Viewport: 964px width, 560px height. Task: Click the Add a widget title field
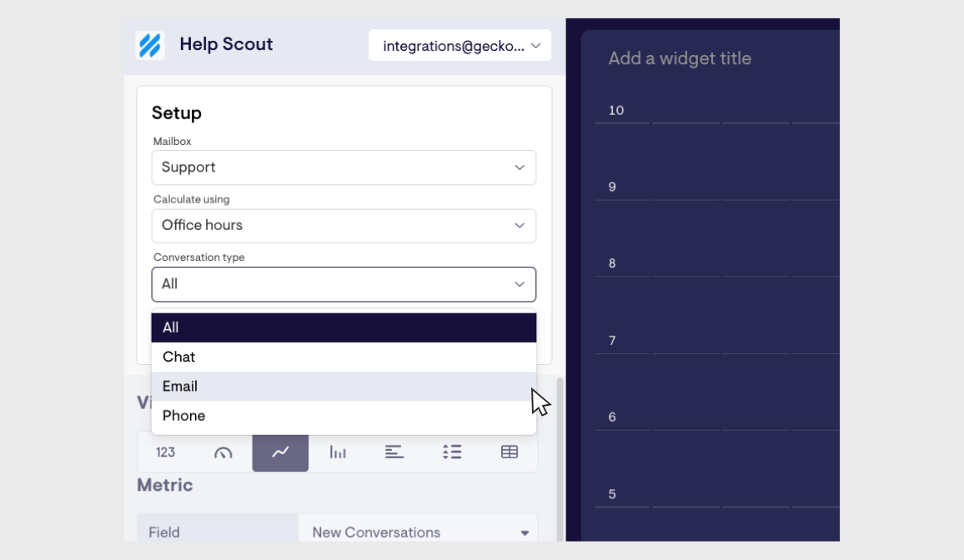click(x=680, y=58)
